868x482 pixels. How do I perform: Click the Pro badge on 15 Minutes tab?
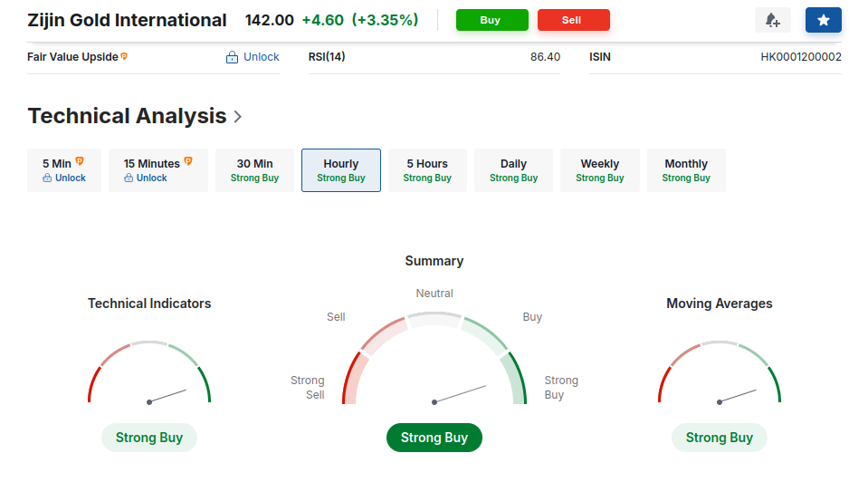click(188, 161)
